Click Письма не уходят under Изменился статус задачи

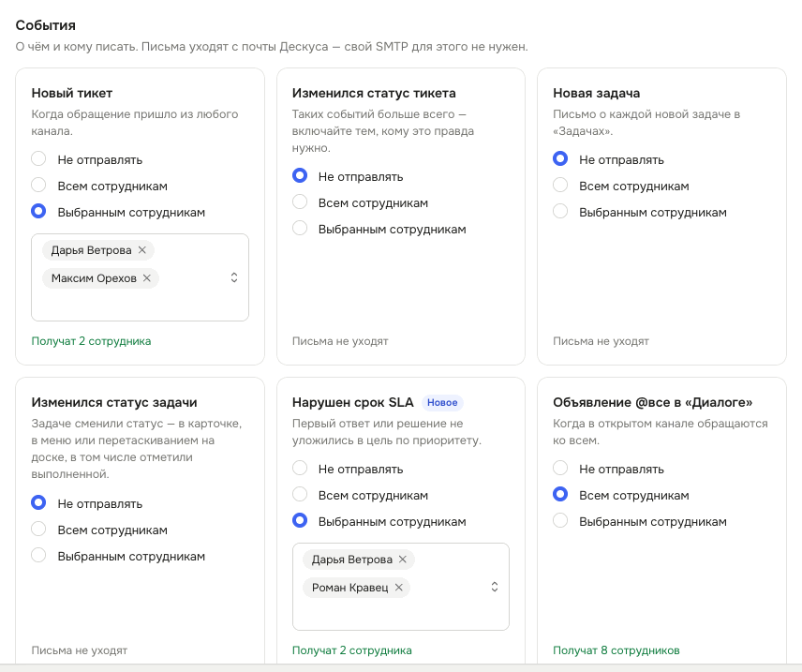80,650
